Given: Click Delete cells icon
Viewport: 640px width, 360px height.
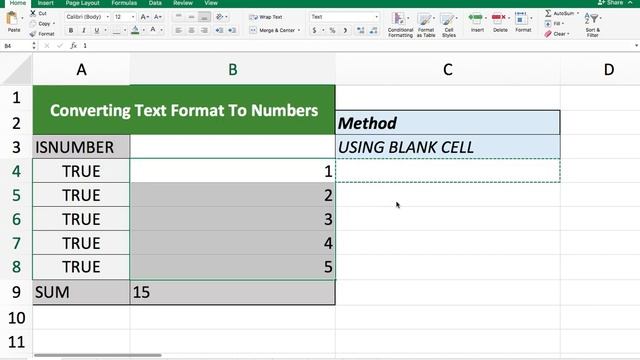Looking at the screenshot, I should click(499, 17).
